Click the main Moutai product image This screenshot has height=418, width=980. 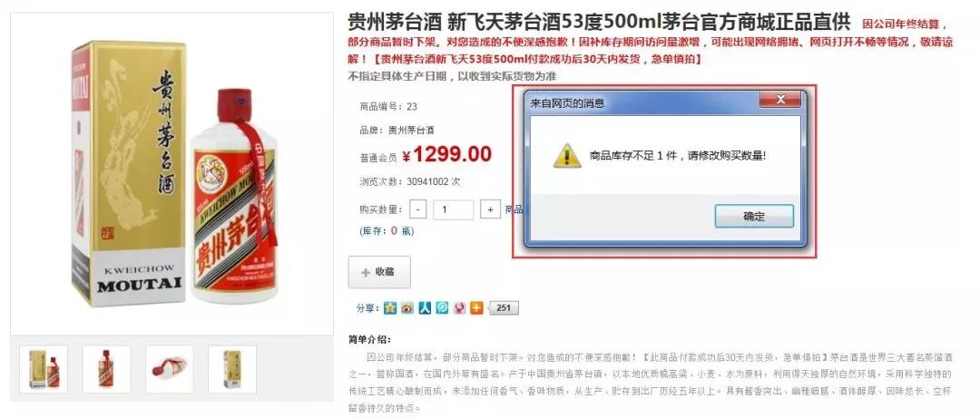coord(171,174)
